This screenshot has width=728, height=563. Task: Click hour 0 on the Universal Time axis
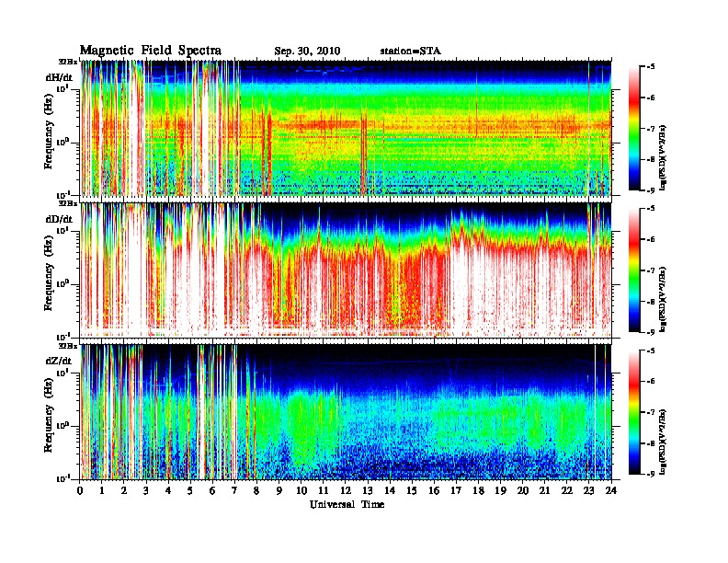(x=80, y=491)
